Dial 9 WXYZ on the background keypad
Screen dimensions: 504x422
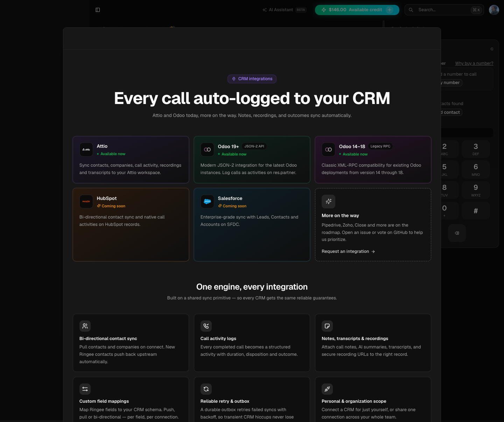pyautogui.click(x=476, y=190)
